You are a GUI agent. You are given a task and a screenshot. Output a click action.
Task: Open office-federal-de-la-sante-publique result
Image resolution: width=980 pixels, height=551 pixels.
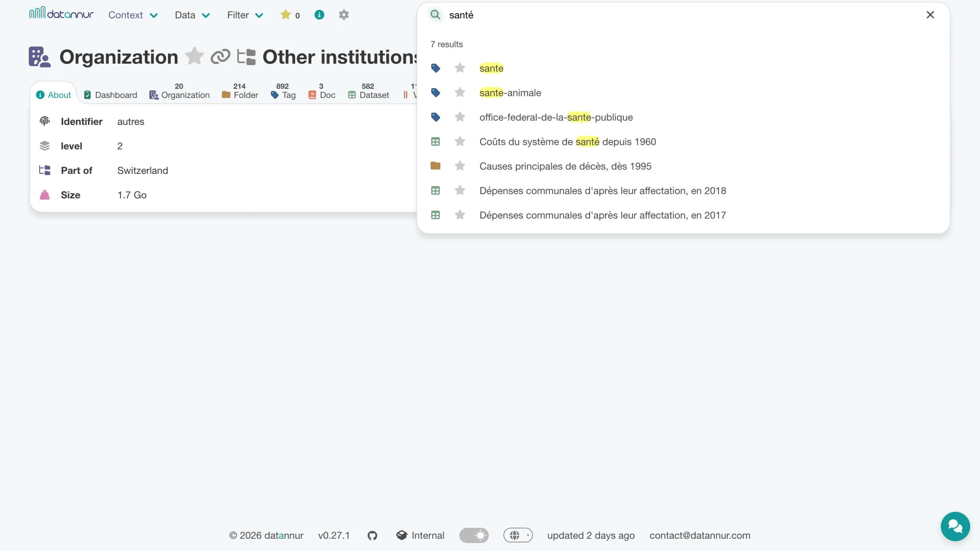(556, 117)
